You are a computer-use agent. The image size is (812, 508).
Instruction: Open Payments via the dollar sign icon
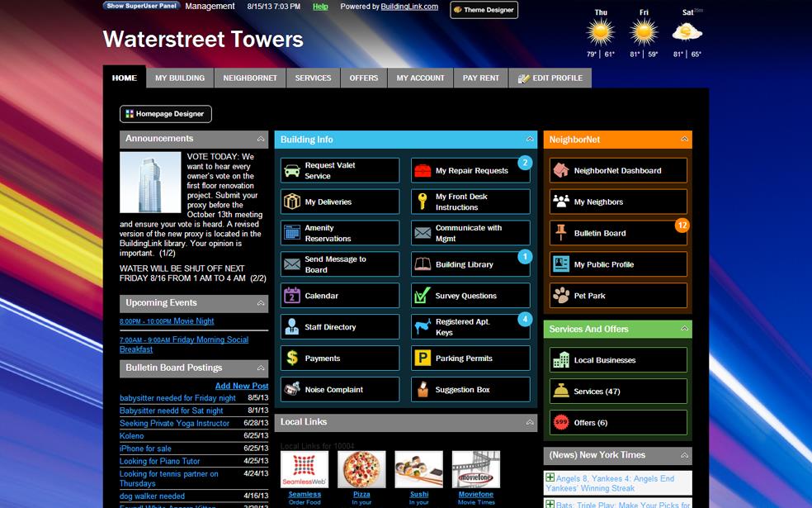pyautogui.click(x=290, y=358)
